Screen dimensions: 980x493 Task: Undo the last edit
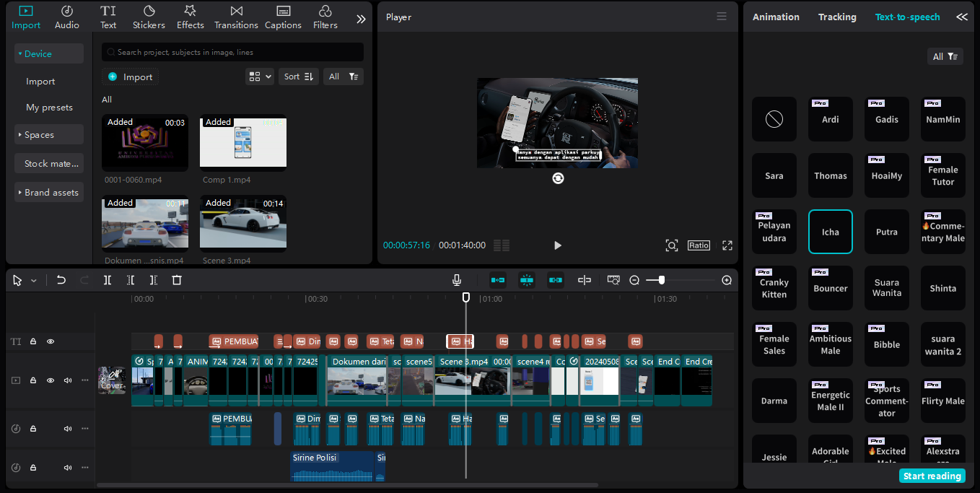tap(61, 280)
